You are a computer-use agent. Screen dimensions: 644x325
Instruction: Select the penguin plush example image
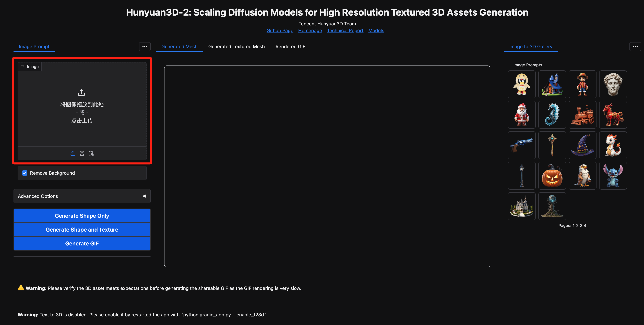coord(522,84)
